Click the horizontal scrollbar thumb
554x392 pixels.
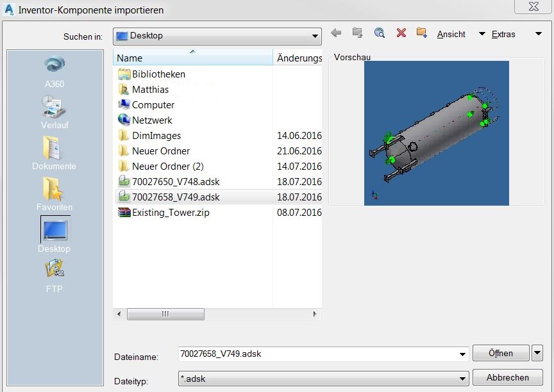165,314
